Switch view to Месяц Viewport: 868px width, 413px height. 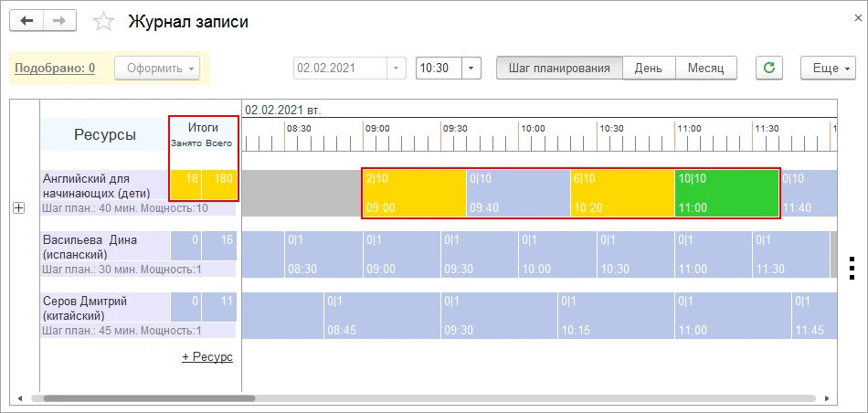point(706,68)
